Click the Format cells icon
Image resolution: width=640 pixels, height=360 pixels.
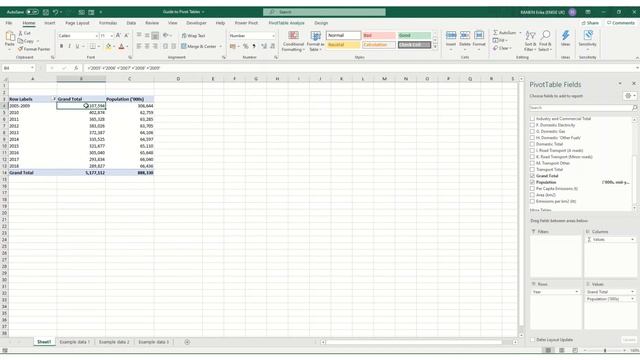pos(479,36)
